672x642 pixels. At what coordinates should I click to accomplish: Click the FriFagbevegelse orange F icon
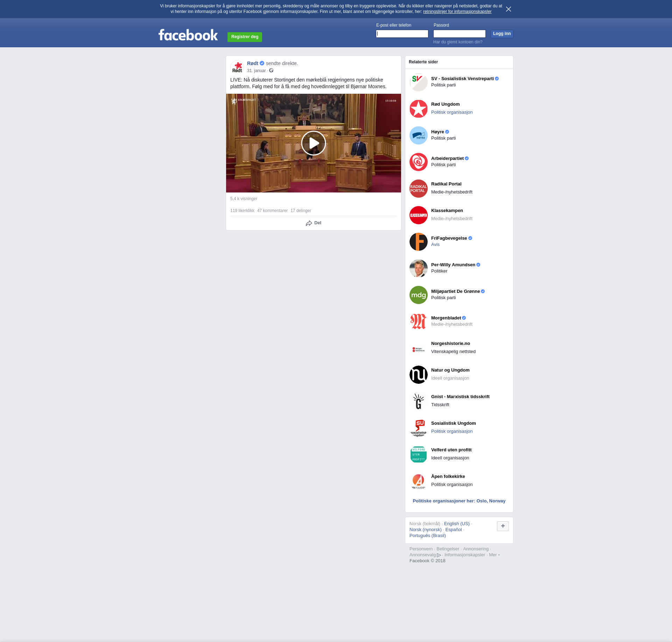click(x=418, y=242)
